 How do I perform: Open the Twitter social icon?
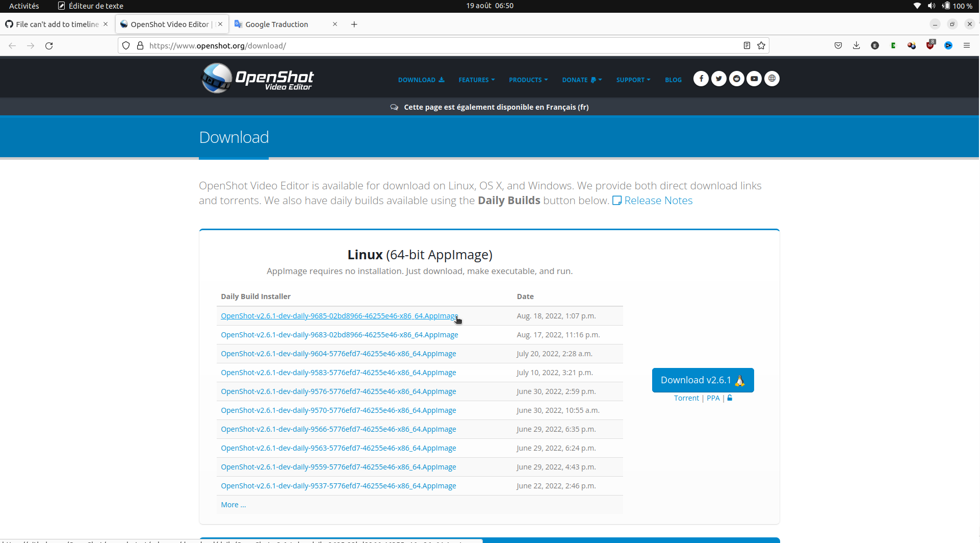tap(718, 79)
